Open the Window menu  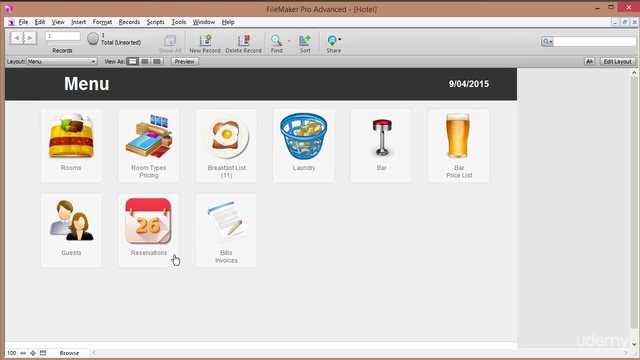[x=204, y=22]
